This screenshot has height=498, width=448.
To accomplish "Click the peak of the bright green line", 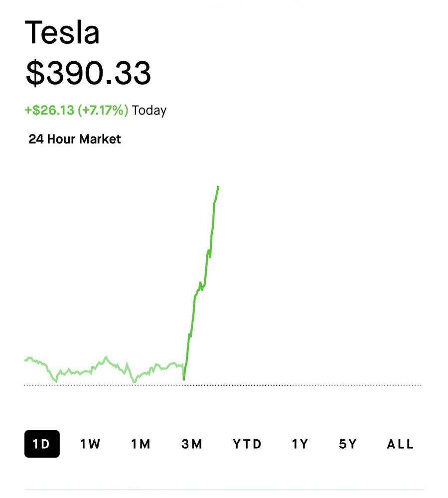I will (x=218, y=187).
